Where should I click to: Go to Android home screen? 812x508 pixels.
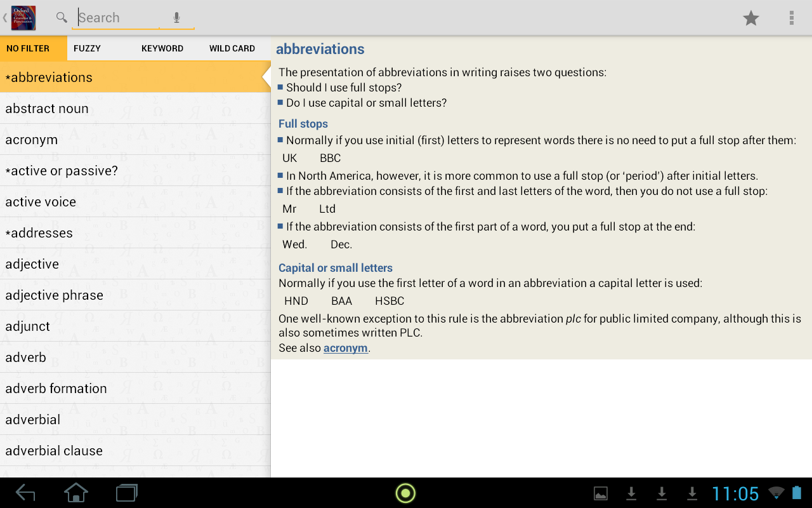pos(76,493)
